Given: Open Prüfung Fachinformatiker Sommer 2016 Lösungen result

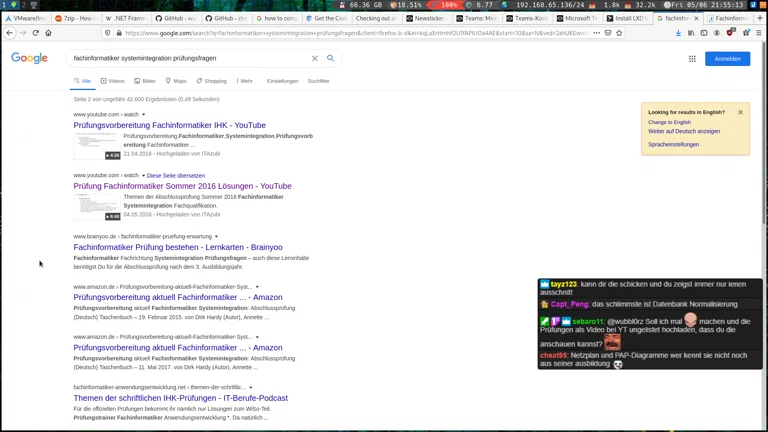Looking at the screenshot, I should click(182, 186).
